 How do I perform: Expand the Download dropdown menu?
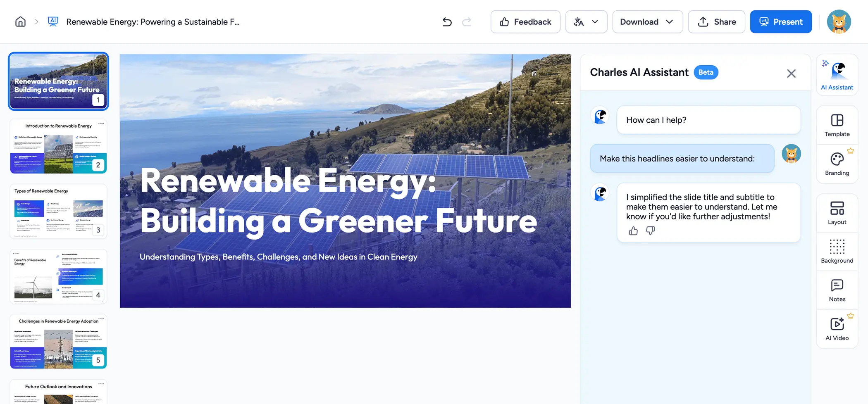click(647, 22)
